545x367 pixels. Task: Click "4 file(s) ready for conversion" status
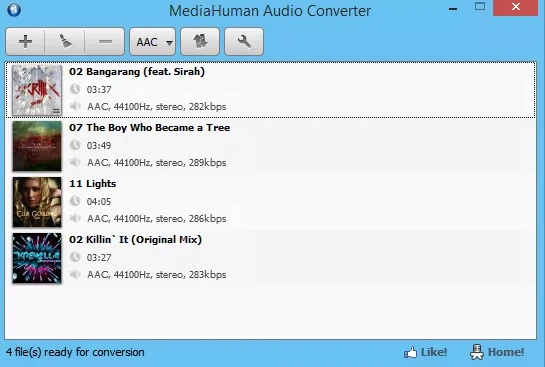click(75, 352)
